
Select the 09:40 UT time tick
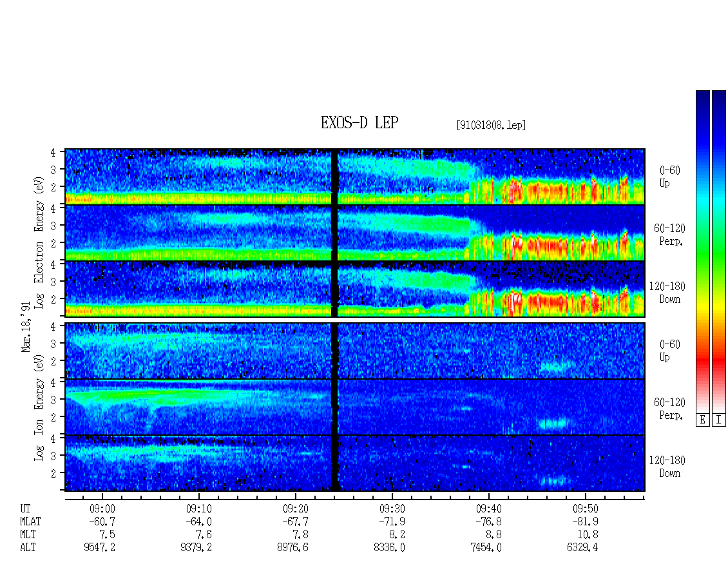click(488, 509)
